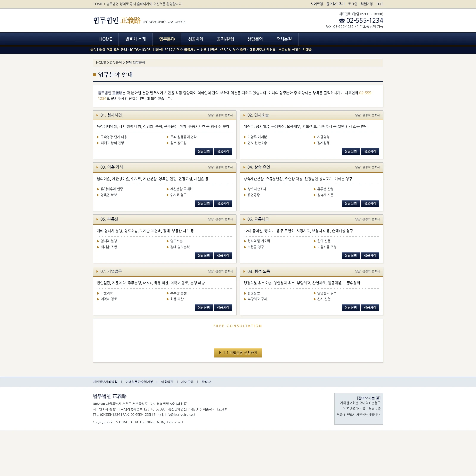This screenshot has width=476, height=476.
Task: Click the triangle bullet beside 지급명령
Action: coord(315,137)
